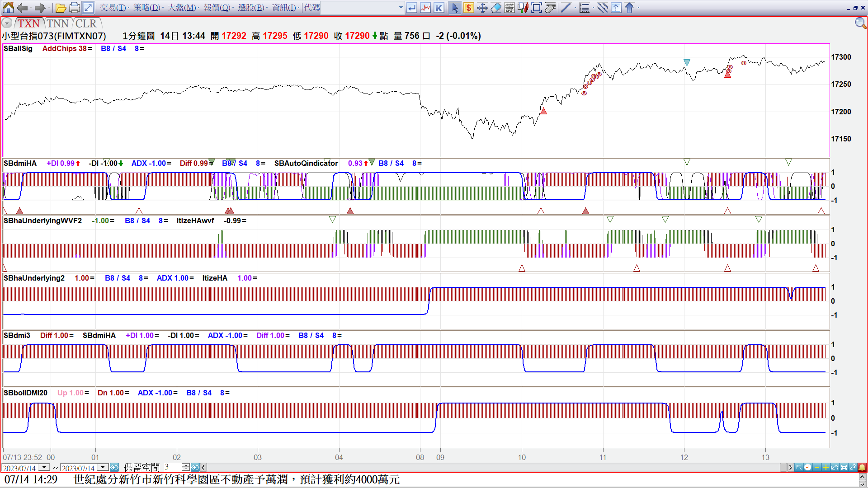
Task: Open the candlestick chart icon
Action: pos(523,8)
